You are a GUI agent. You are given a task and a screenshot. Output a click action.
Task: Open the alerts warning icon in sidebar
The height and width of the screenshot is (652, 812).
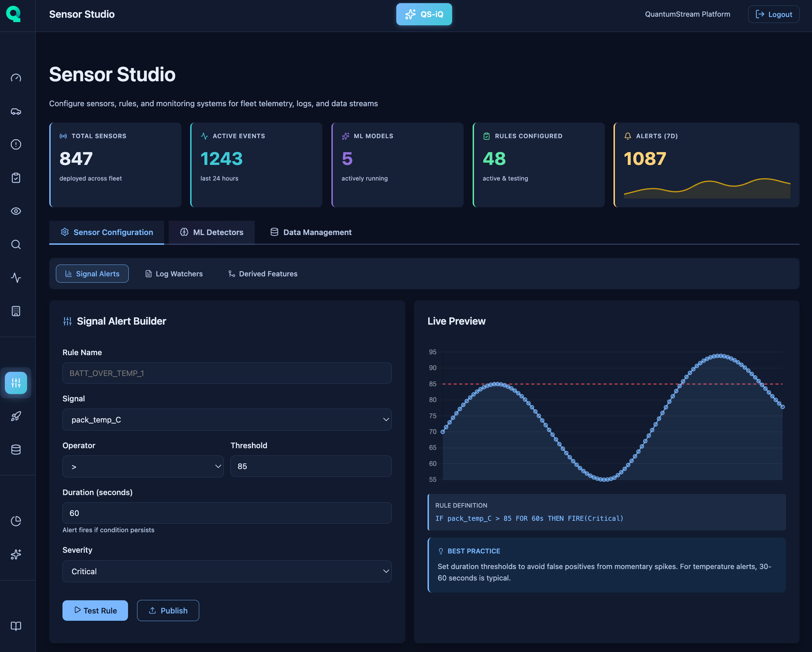(x=16, y=144)
